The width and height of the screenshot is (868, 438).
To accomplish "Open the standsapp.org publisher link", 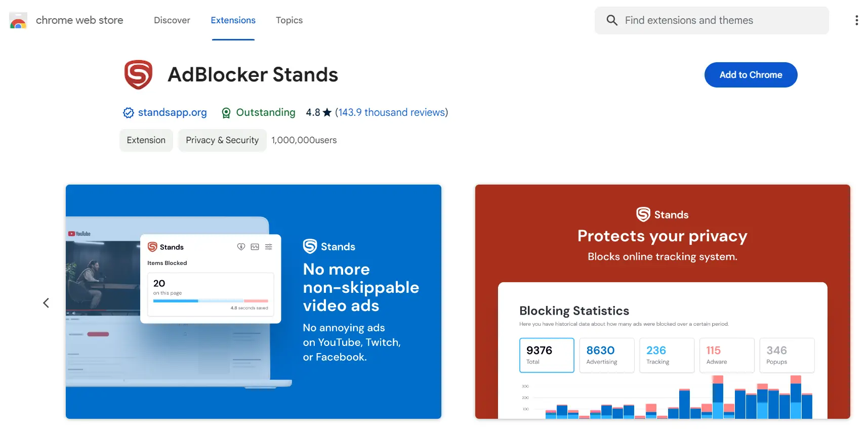I will click(x=172, y=112).
